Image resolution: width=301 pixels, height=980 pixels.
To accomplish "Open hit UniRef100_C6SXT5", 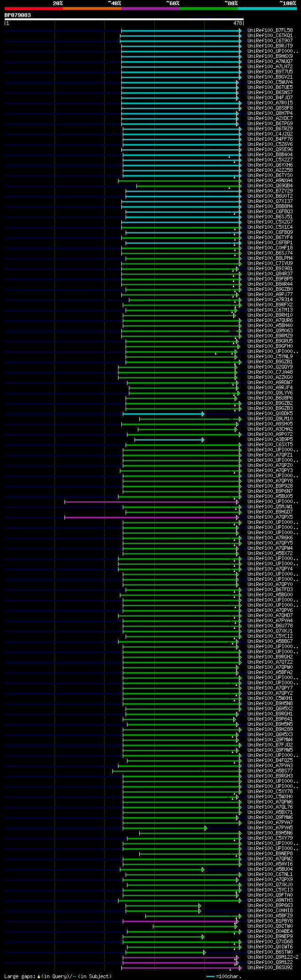I will (x=270, y=444).
